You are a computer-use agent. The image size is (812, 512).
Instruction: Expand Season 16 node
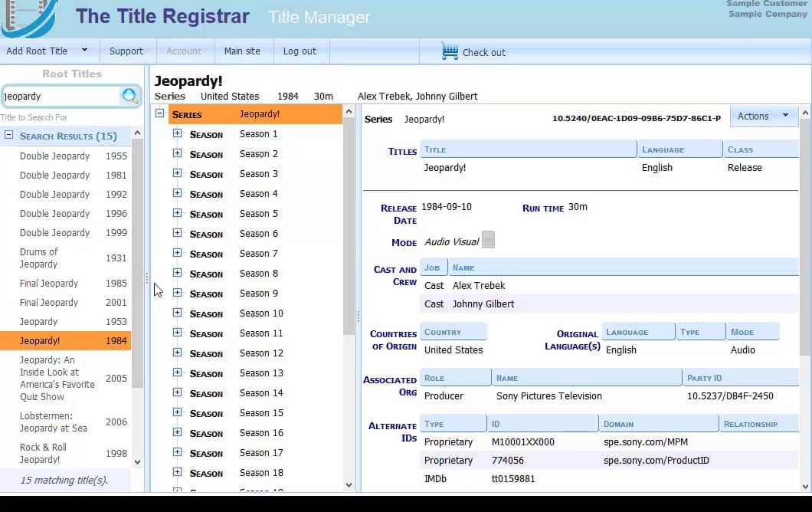[x=177, y=432]
